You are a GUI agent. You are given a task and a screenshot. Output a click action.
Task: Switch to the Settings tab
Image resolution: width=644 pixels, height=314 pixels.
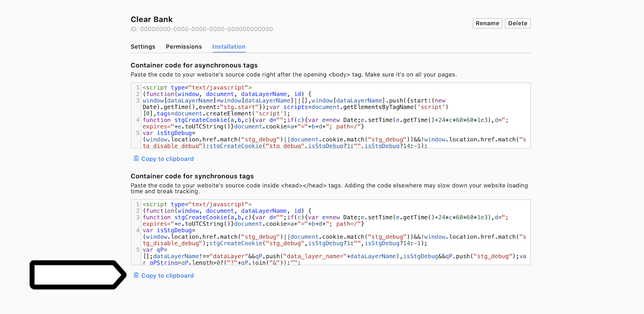143,46
